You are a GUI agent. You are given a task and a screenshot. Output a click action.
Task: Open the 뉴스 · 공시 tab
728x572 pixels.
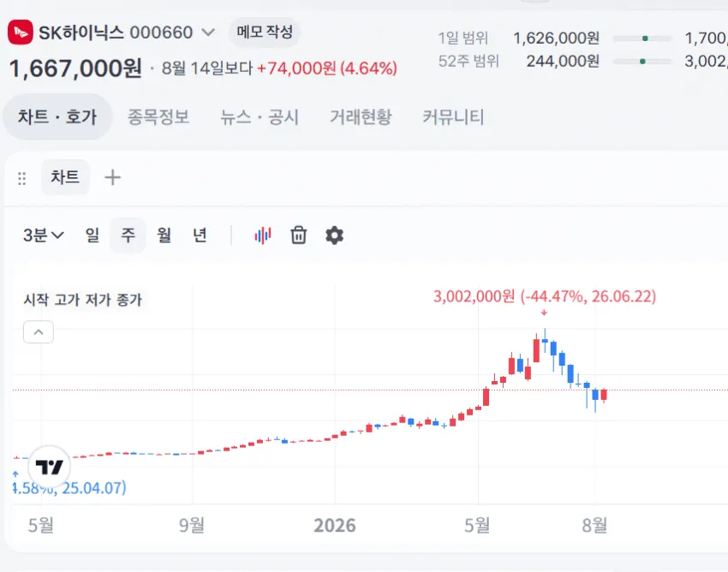point(260,116)
